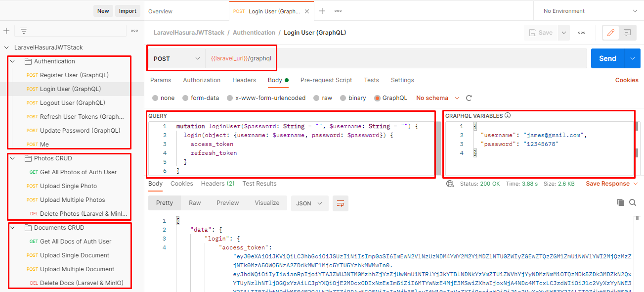Click the Import button

[128, 11]
